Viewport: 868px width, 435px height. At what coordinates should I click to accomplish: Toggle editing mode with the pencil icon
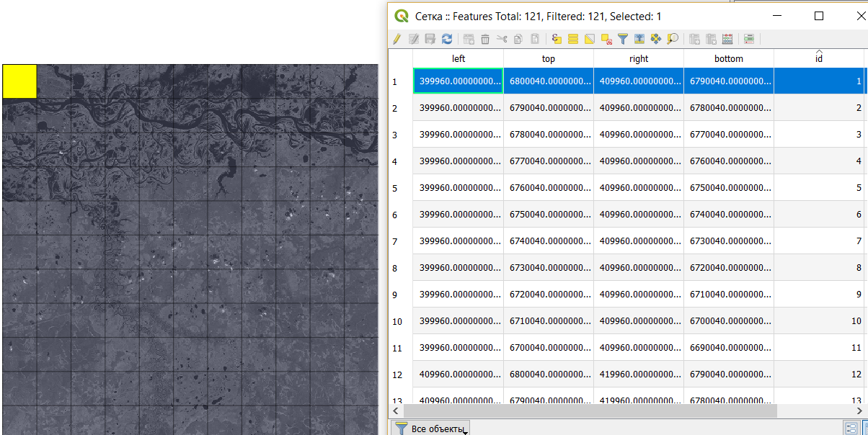coord(397,39)
